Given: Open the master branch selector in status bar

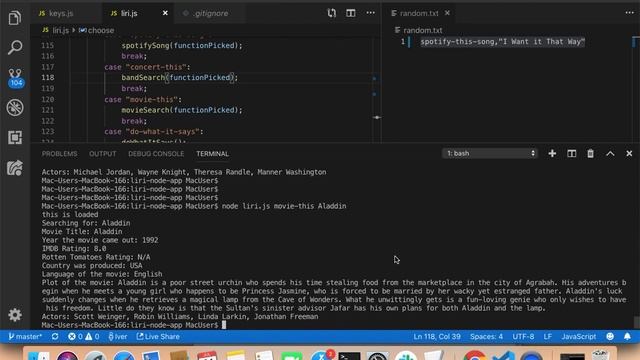Looking at the screenshot, I should (x=25, y=336).
